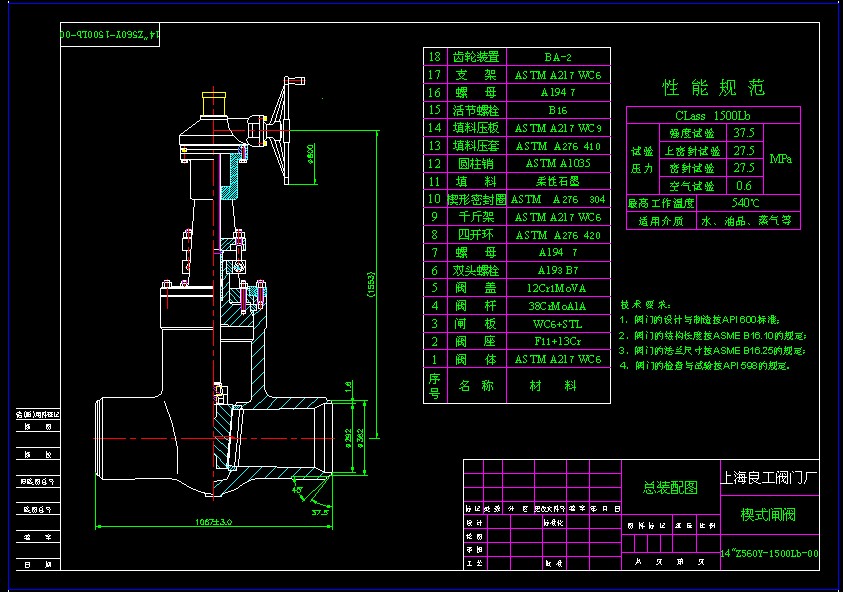Click the 柔性石墨 material cell
Screen dimensions: 843x592
pos(558,181)
